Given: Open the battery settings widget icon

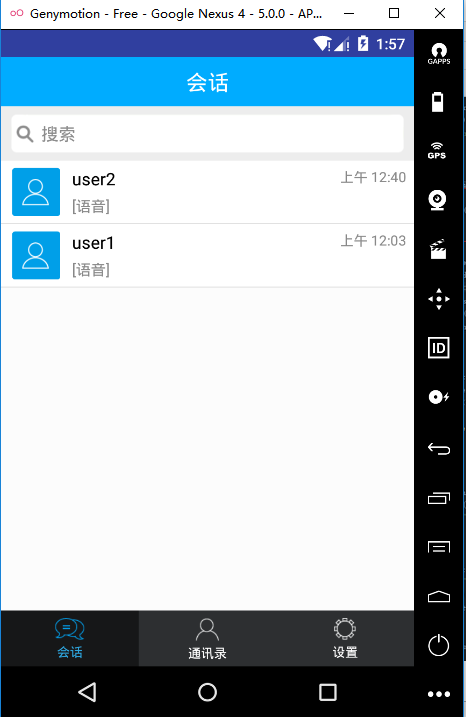Looking at the screenshot, I should click(x=438, y=102).
